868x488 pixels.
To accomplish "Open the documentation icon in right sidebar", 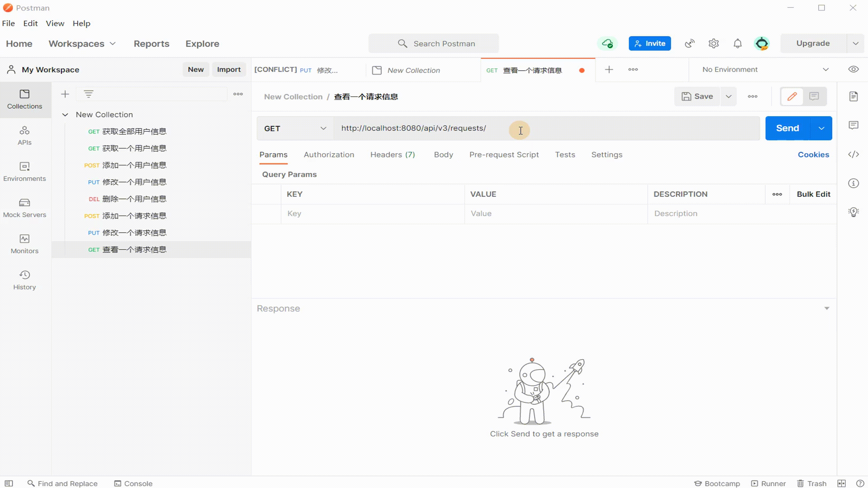I will click(854, 97).
